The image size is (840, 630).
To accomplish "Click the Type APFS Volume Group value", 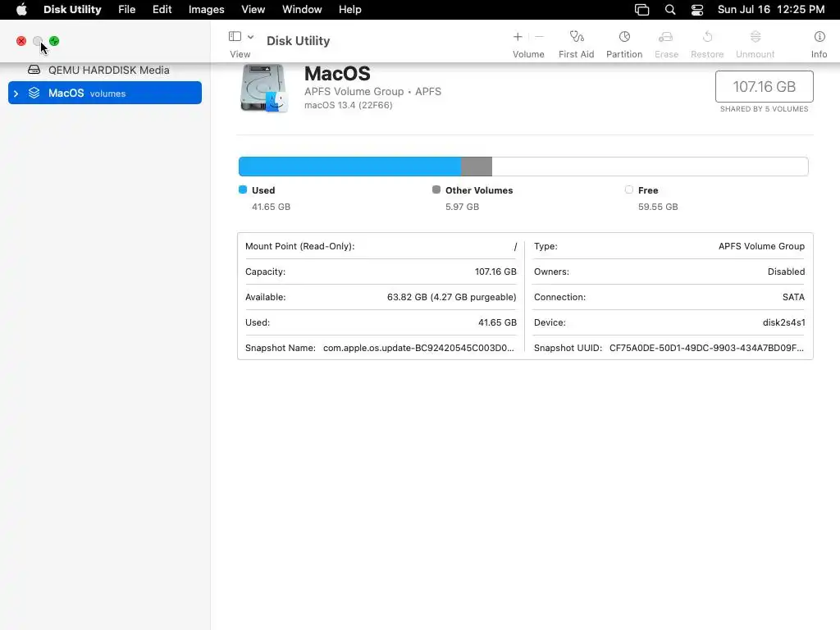I will pyautogui.click(x=761, y=246).
